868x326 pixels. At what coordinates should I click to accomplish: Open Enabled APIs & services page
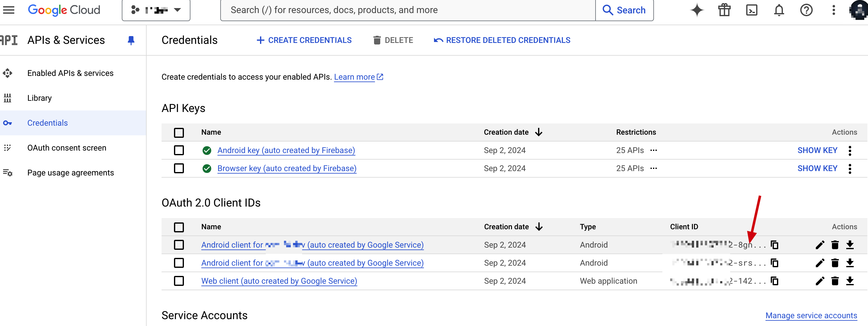[70, 73]
